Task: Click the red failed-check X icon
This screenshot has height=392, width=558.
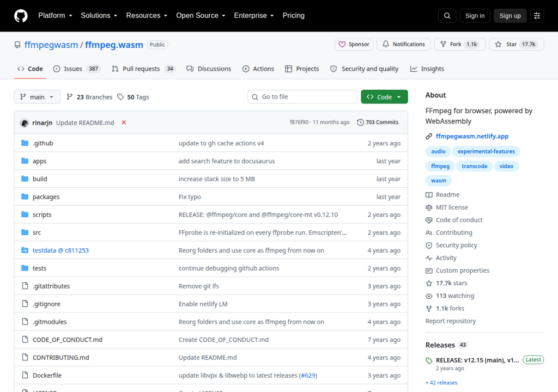Action: point(124,122)
